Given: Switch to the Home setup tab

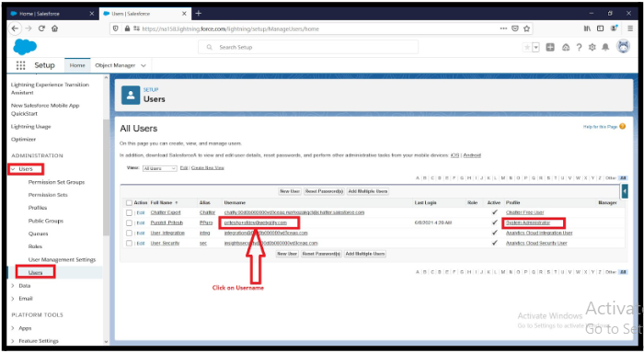Looking at the screenshot, I should point(77,65).
